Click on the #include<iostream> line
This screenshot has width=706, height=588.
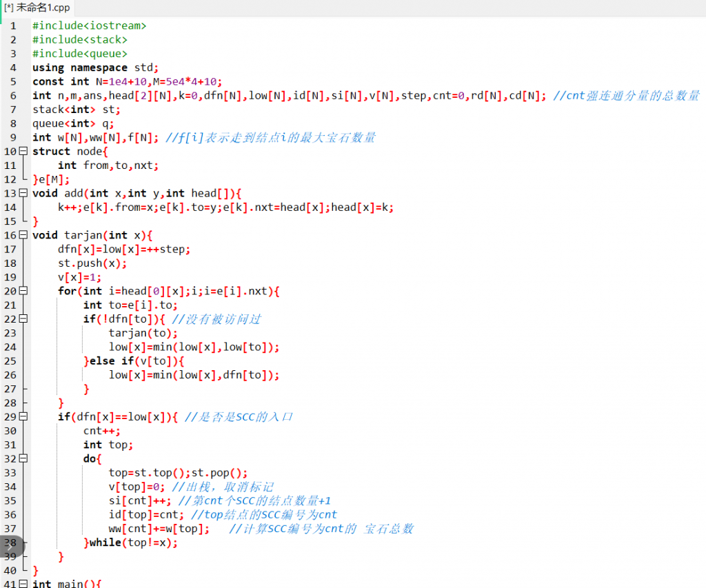[x=89, y=26]
